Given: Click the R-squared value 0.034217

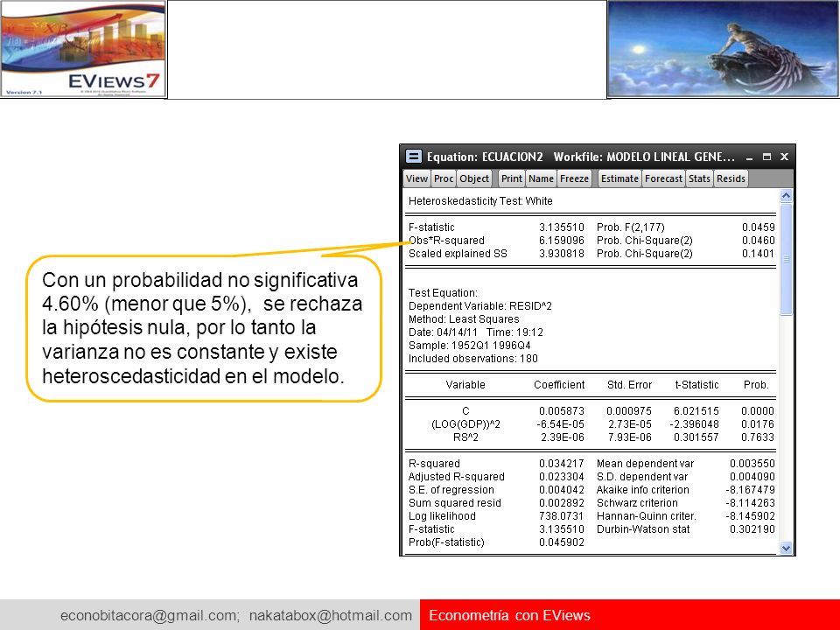Looking at the screenshot, I should (x=562, y=464).
